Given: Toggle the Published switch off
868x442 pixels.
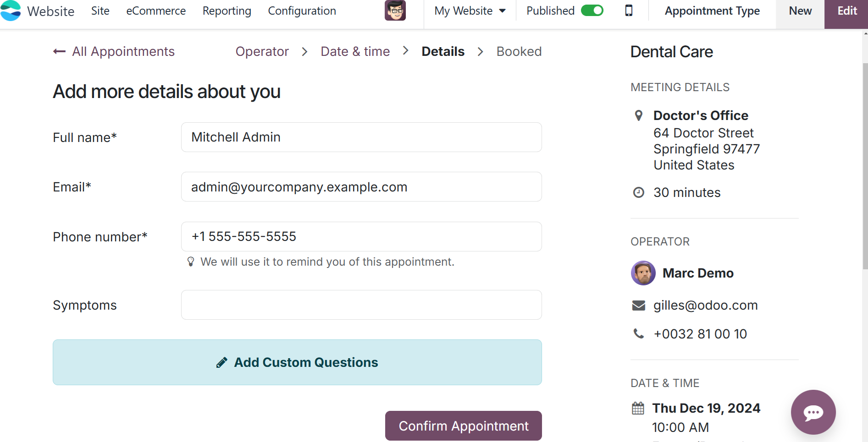Looking at the screenshot, I should click(x=592, y=11).
